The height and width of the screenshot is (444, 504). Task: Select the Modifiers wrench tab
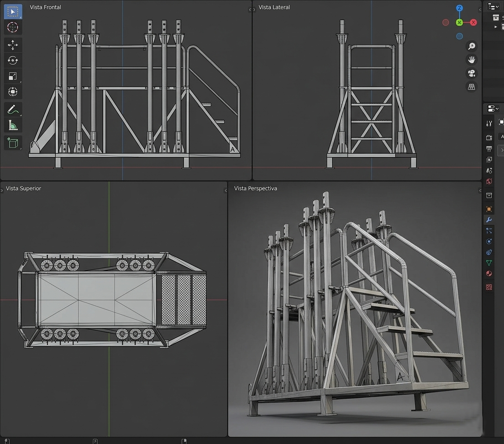489,220
